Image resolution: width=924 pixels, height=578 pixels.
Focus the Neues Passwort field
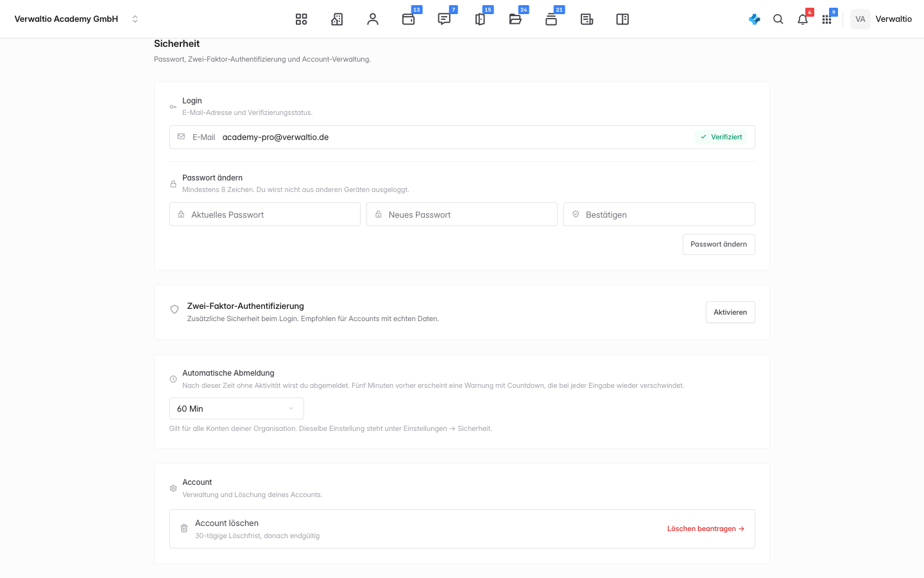[462, 215]
